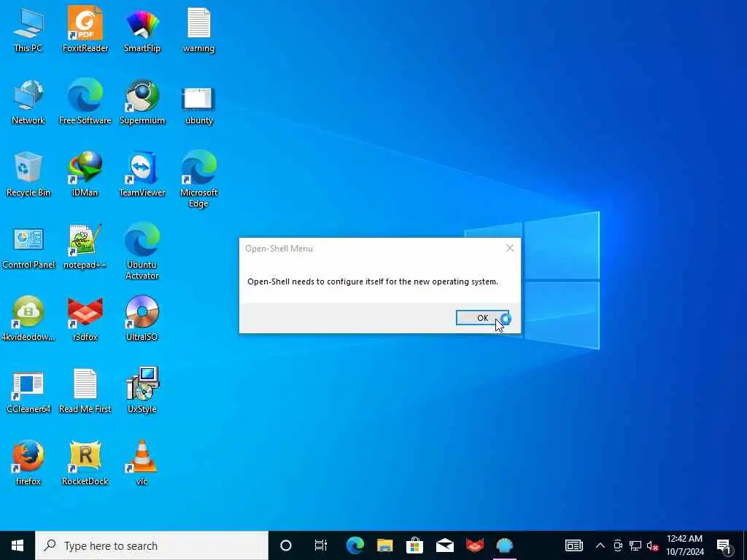Select the Network desktop icon
Image resolution: width=747 pixels, height=560 pixels.
(x=28, y=102)
